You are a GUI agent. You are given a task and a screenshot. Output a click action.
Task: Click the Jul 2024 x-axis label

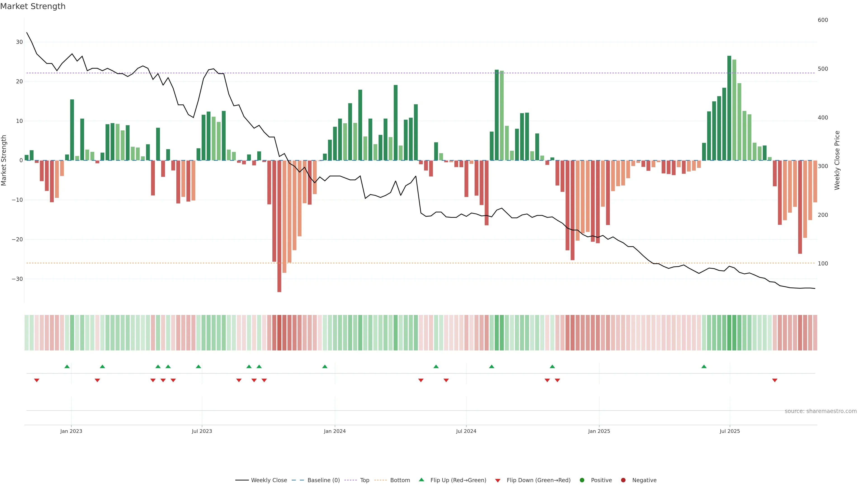pos(466,431)
